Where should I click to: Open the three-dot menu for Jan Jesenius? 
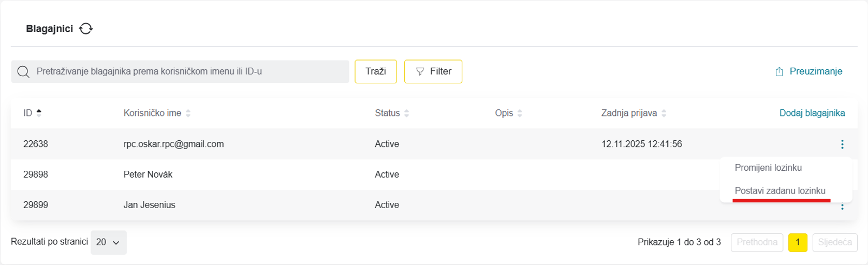point(842,206)
